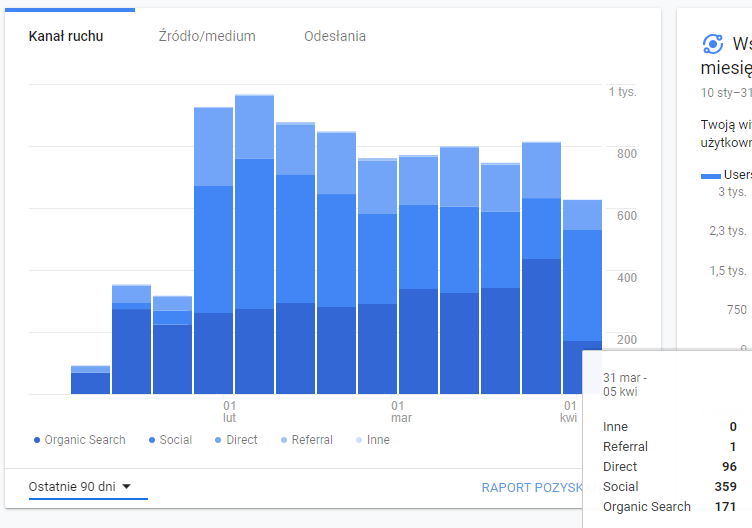This screenshot has height=528, width=752.
Task: Switch to the Kanał ruchu tab
Action: 66,36
